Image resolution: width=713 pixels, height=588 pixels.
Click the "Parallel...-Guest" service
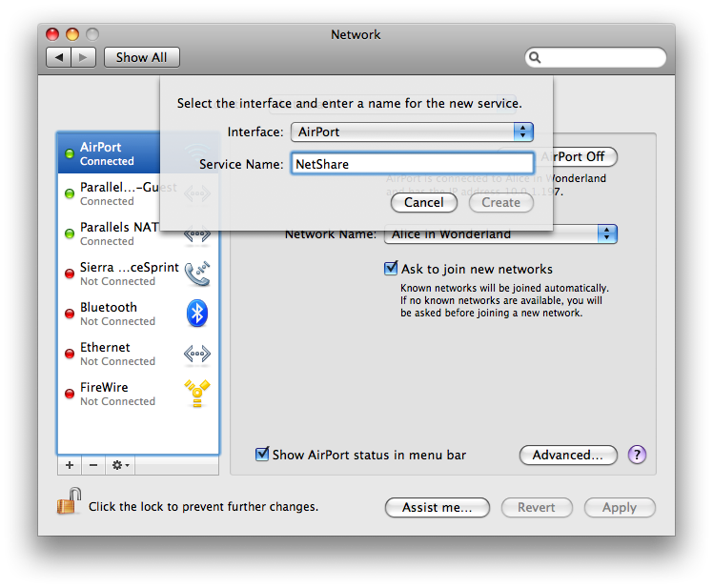(138, 193)
